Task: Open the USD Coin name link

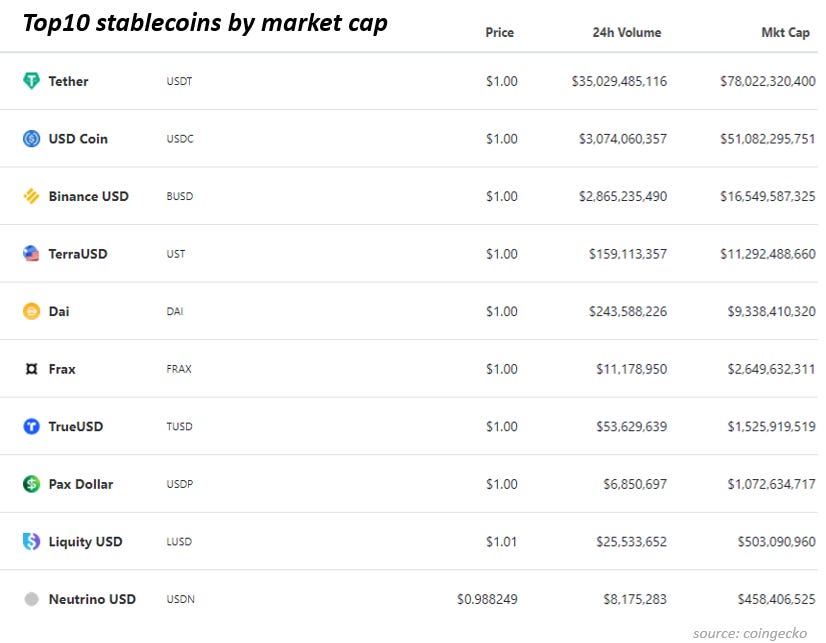Action: [x=78, y=139]
